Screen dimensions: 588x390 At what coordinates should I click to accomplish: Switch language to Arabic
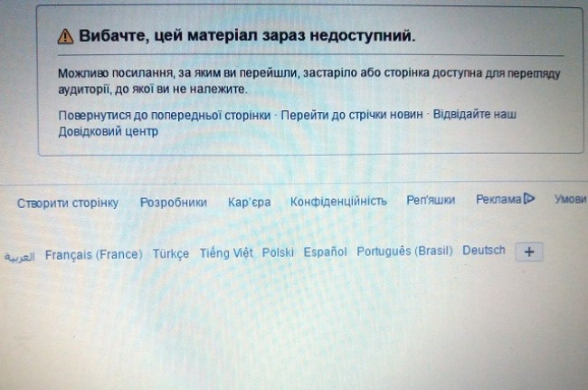(x=20, y=257)
